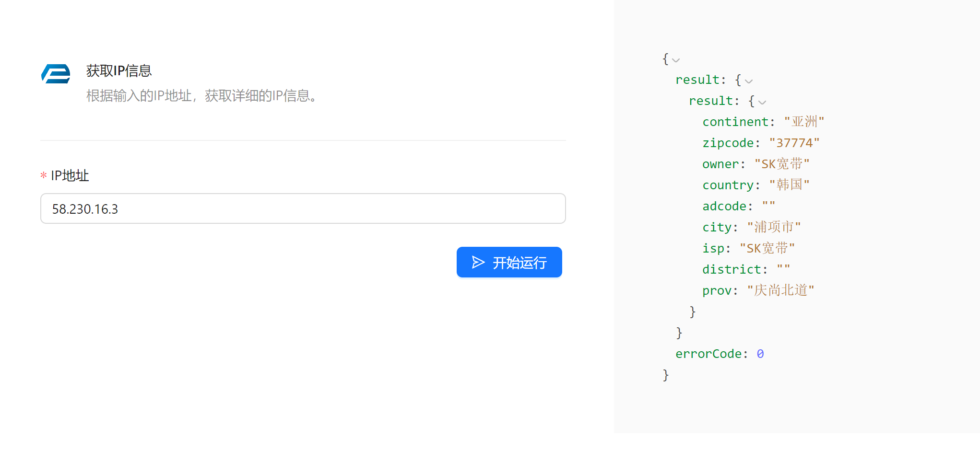Collapse the inner result object chevron
980x449 pixels.
(x=762, y=102)
